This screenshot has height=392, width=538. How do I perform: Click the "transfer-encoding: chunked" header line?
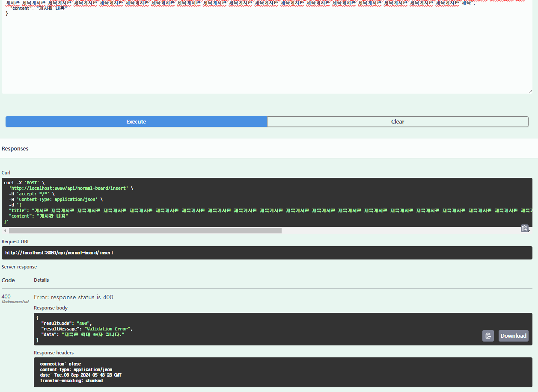click(71, 380)
